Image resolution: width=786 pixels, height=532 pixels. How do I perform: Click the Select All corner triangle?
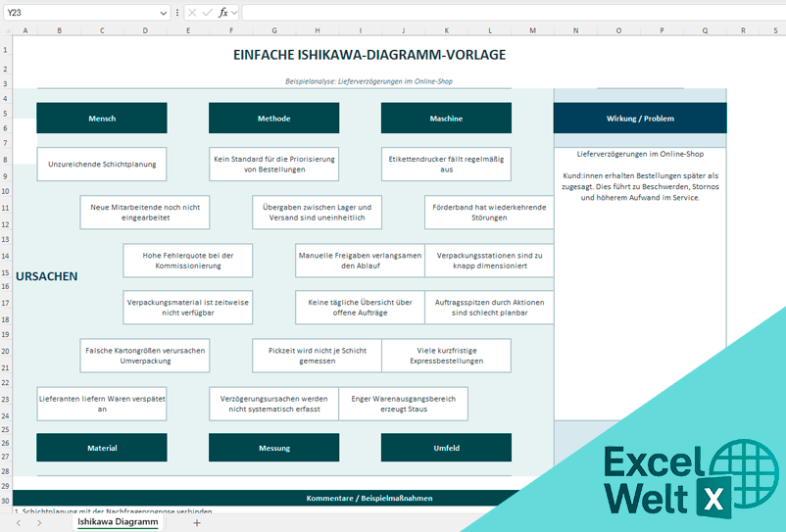(x=8, y=31)
